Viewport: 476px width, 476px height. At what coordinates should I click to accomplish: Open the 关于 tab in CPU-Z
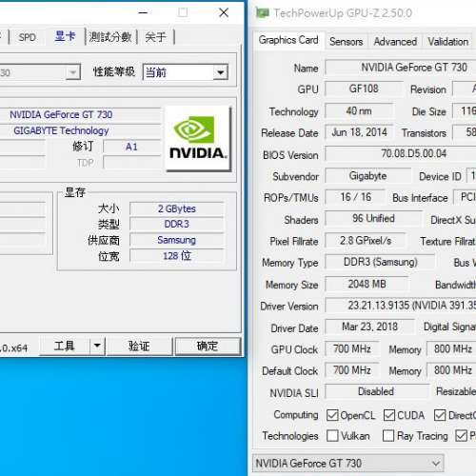[x=155, y=37]
